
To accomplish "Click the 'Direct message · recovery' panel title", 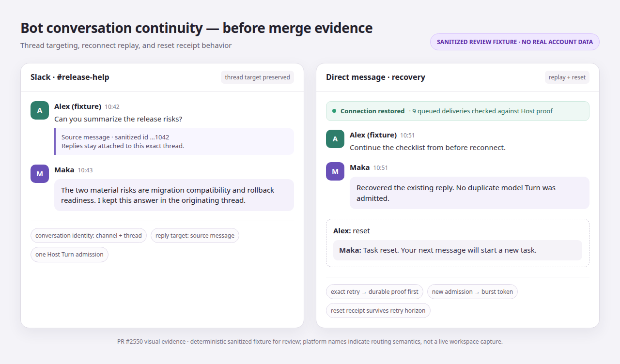I will [x=375, y=77].
